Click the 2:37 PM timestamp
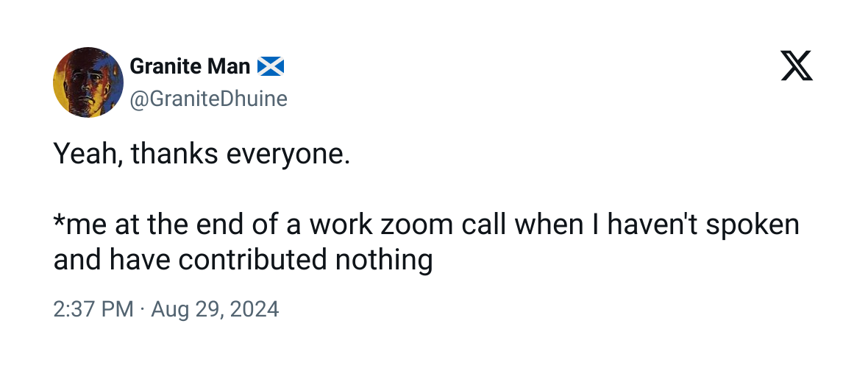The width and height of the screenshot is (868, 371). click(93, 308)
